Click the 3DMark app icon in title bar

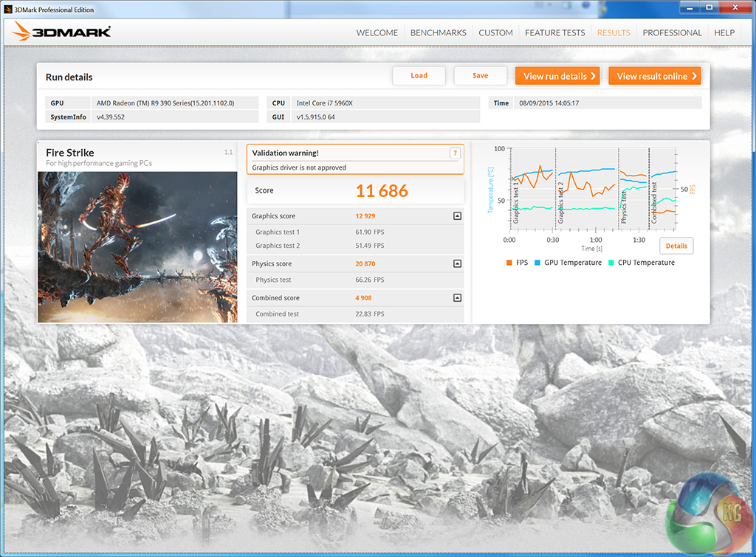point(8,9)
